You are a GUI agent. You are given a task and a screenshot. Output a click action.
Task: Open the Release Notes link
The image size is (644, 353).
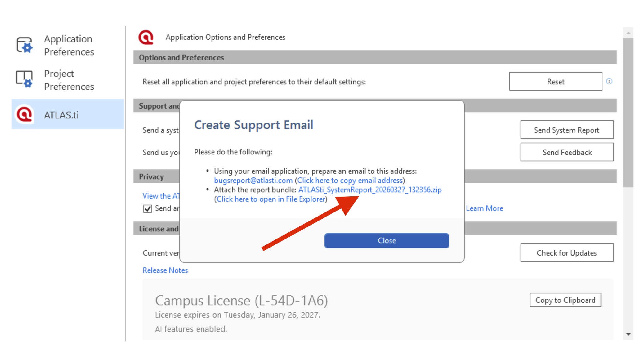[x=165, y=270]
